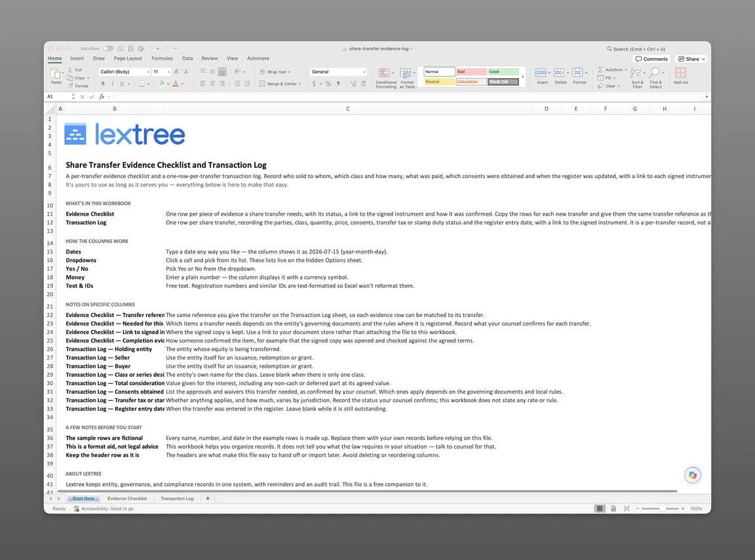Click the Decrease Indent icon

pyautogui.click(x=237, y=84)
